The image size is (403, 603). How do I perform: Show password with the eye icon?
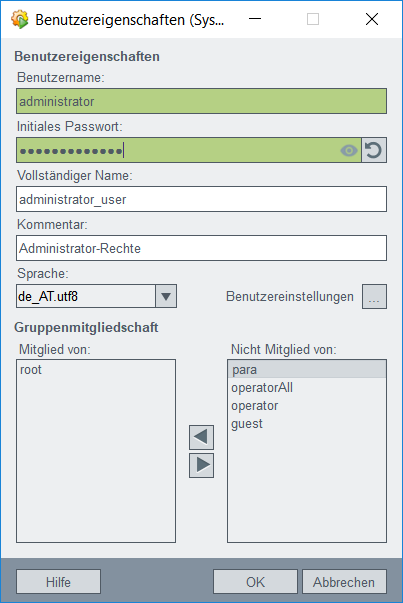click(x=349, y=150)
